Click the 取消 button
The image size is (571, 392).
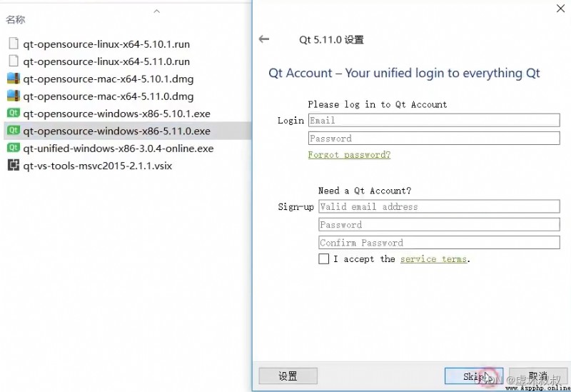538,376
